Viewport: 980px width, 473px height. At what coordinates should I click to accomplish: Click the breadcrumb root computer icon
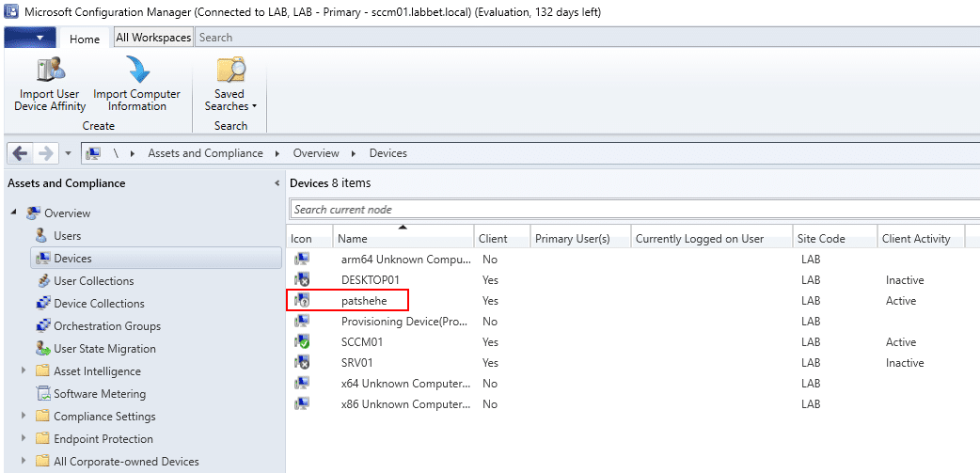[x=93, y=153]
